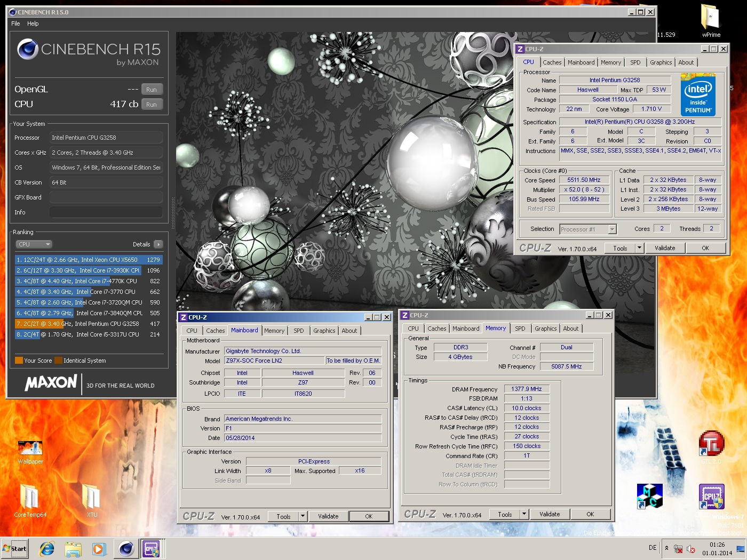Click the Core Speed value 5511.50 MHz
The width and height of the screenshot is (747, 560).
[x=584, y=180]
